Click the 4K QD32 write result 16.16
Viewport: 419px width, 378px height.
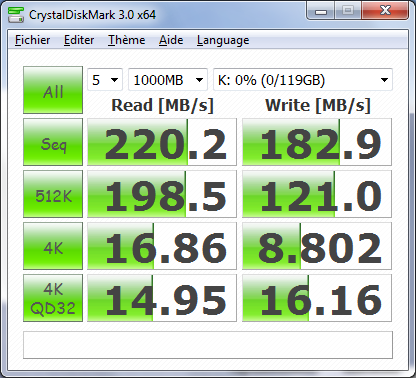tap(317, 298)
